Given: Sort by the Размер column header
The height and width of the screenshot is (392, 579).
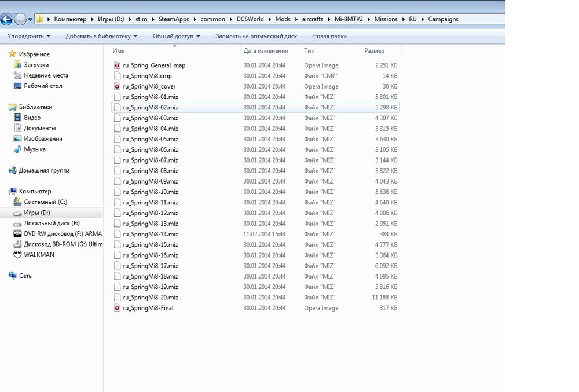Looking at the screenshot, I should pos(381,50).
